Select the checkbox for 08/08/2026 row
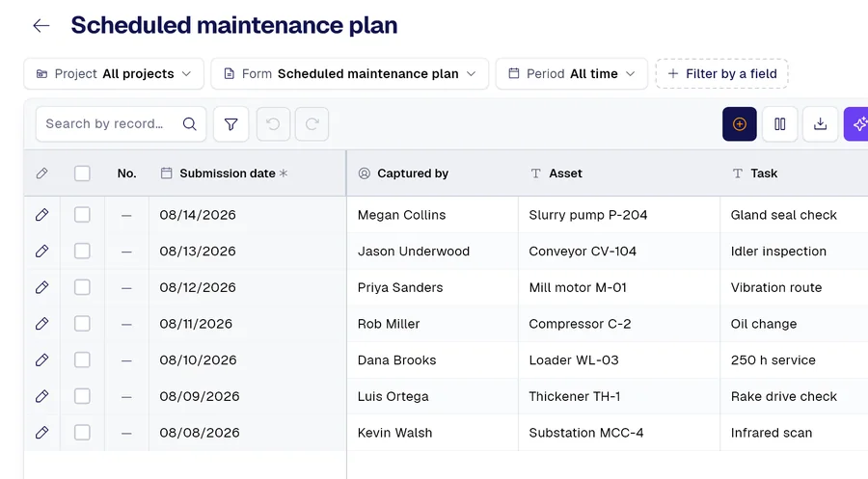This screenshot has height=479, width=868. 82,433
